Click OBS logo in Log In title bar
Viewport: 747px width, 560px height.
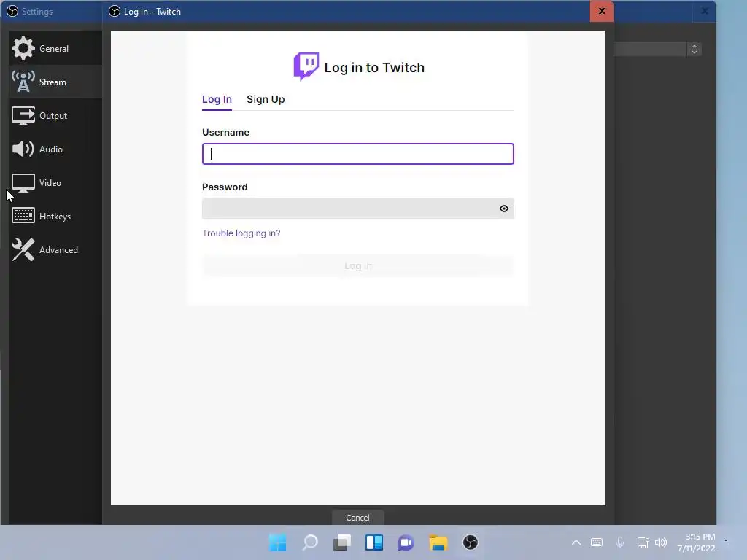click(115, 11)
